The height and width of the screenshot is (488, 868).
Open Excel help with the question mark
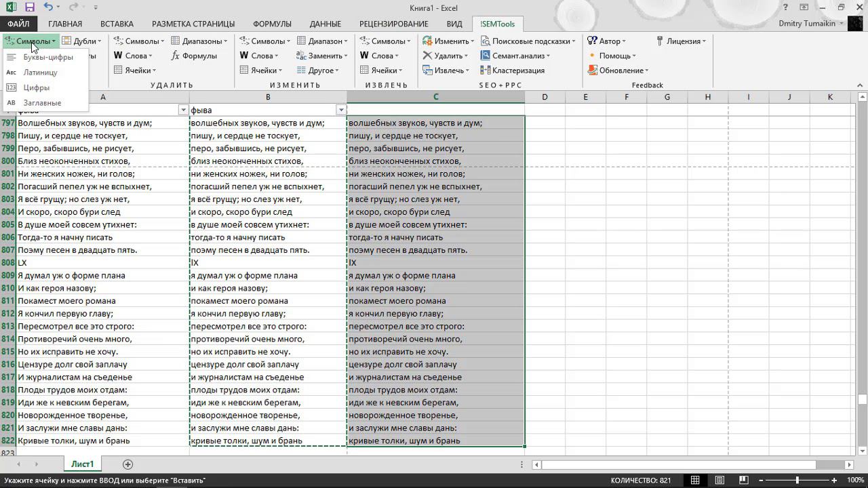(x=787, y=7)
